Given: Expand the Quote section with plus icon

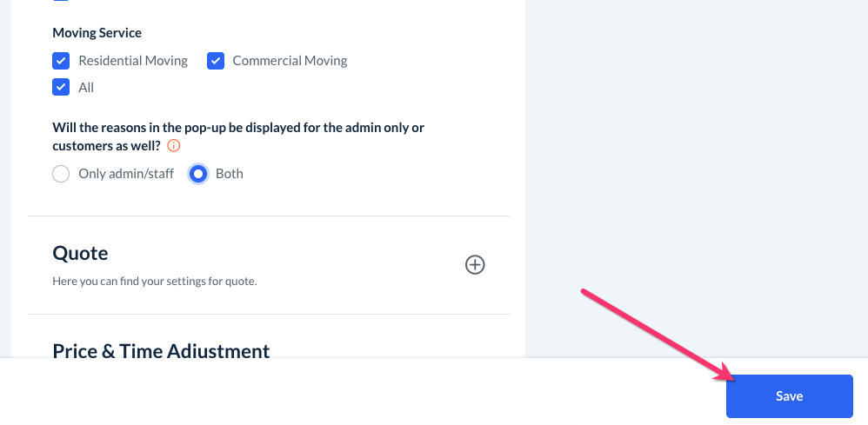Looking at the screenshot, I should click(475, 265).
